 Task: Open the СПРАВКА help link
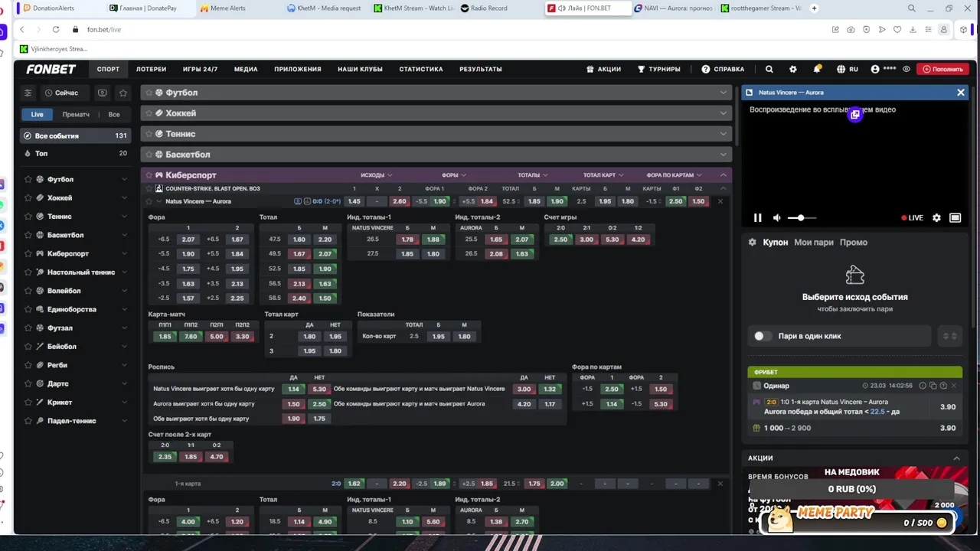[723, 69]
